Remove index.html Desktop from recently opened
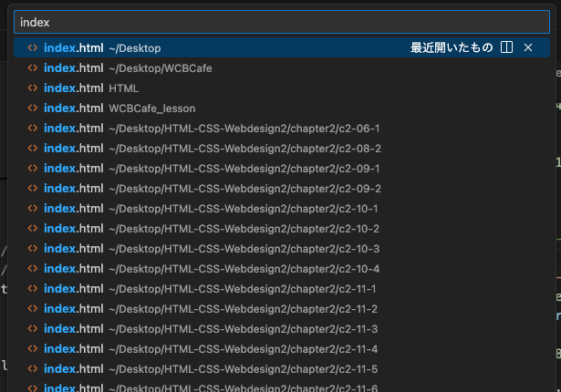The width and height of the screenshot is (561, 392). click(528, 47)
